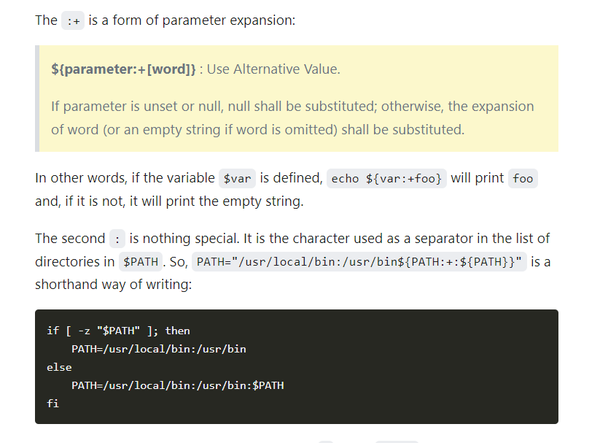The height and width of the screenshot is (443, 600).
Task: Click the "else" keyword in code block
Action: click(x=59, y=367)
